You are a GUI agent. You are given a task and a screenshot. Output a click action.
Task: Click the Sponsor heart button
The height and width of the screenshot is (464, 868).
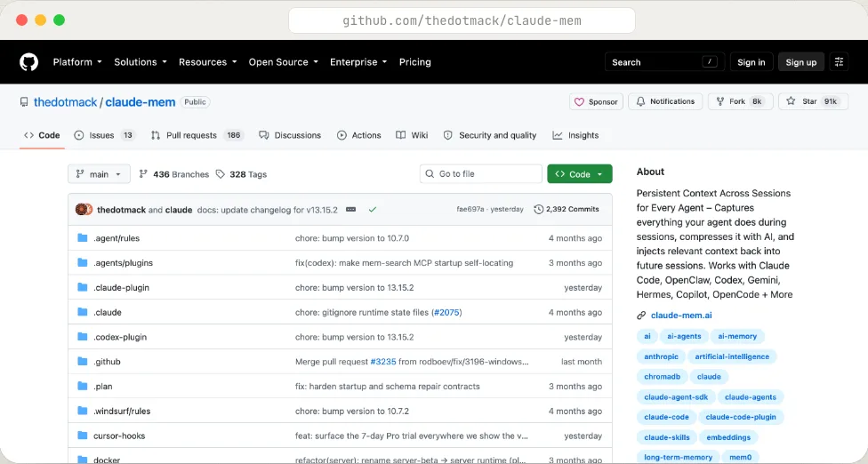pyautogui.click(x=596, y=101)
